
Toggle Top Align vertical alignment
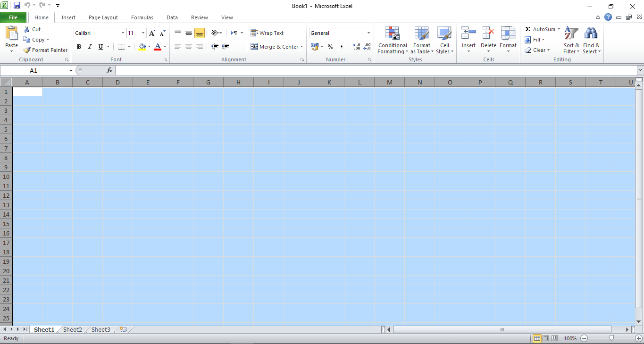(x=178, y=33)
